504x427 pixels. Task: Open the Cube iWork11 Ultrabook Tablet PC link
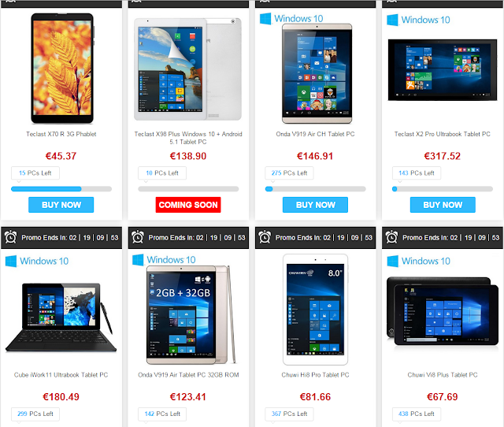(61, 375)
